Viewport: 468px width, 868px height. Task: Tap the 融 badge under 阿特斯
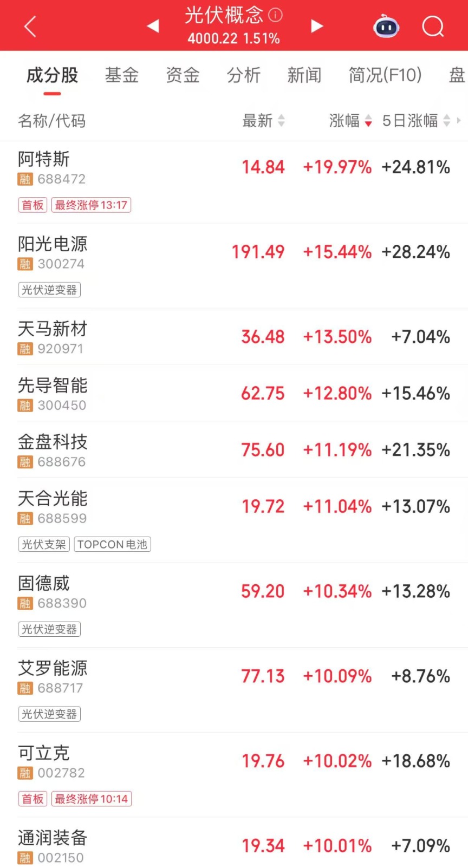[25, 179]
